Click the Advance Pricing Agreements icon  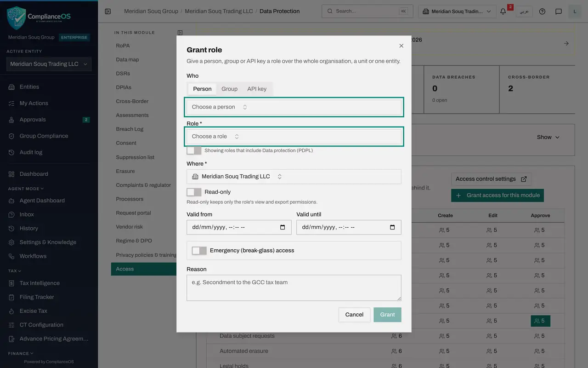[x=11, y=339]
